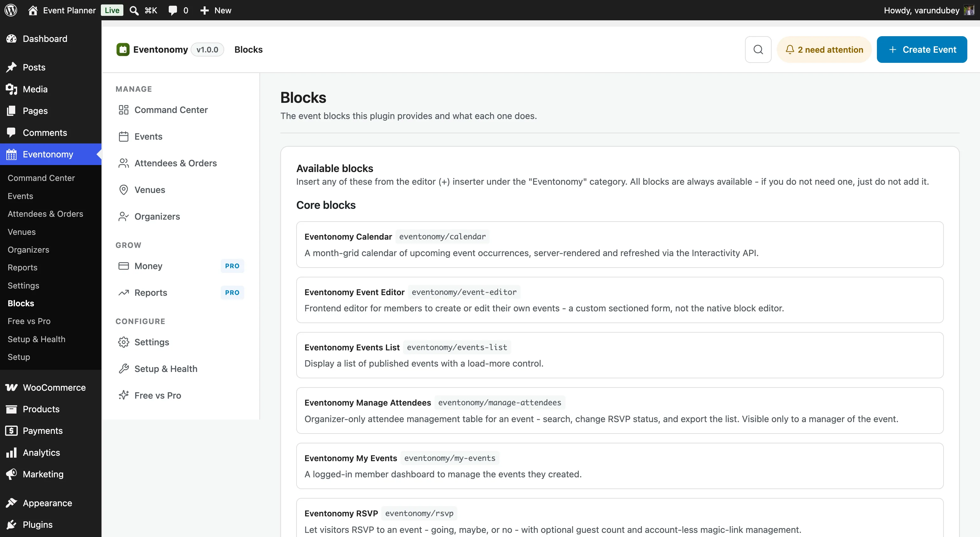The width and height of the screenshot is (980, 537).
Task: Select Blocks in WordPress Eventonomy submenu
Action: tap(21, 303)
